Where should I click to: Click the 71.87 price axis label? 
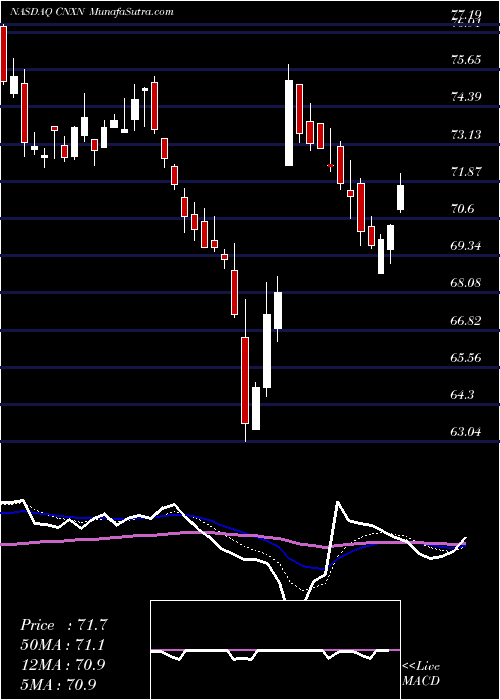pyautogui.click(x=466, y=171)
